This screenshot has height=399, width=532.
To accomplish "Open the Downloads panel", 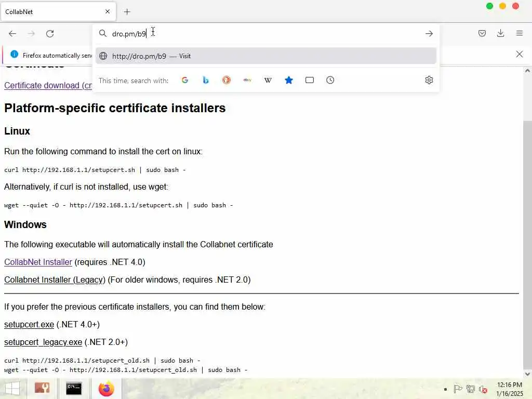I will point(500,33).
